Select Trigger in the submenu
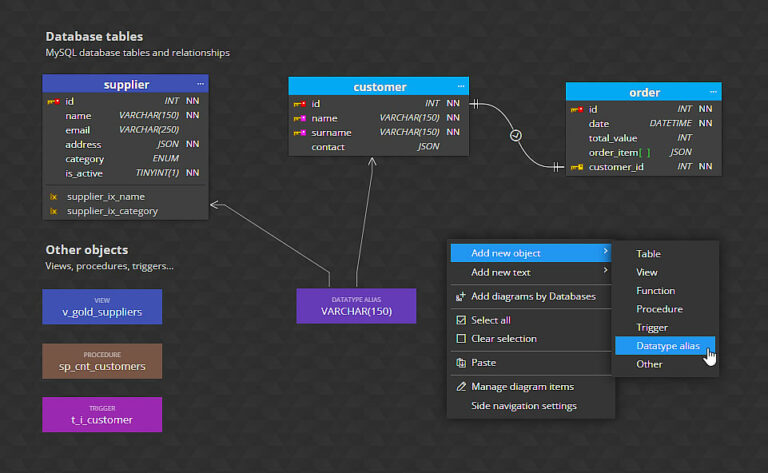The width and height of the screenshot is (768, 473). (x=665, y=327)
